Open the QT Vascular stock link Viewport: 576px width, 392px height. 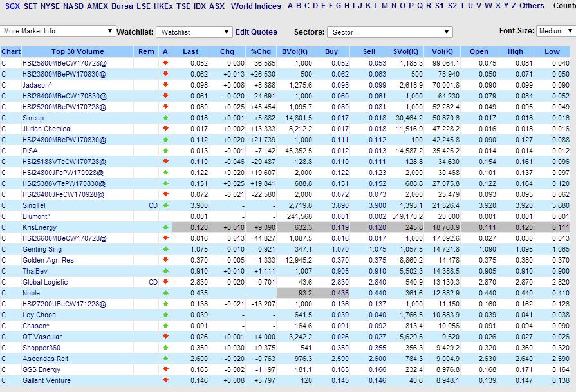[42, 337]
